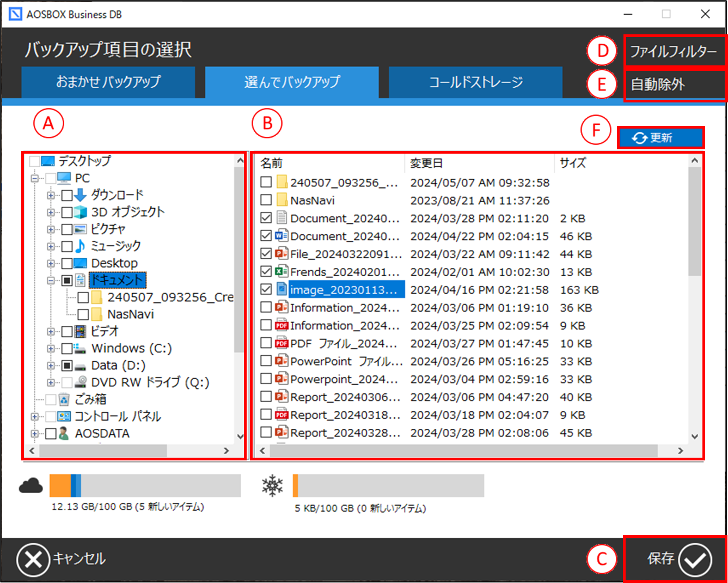Sort files by 変更日 column header

tap(480, 163)
